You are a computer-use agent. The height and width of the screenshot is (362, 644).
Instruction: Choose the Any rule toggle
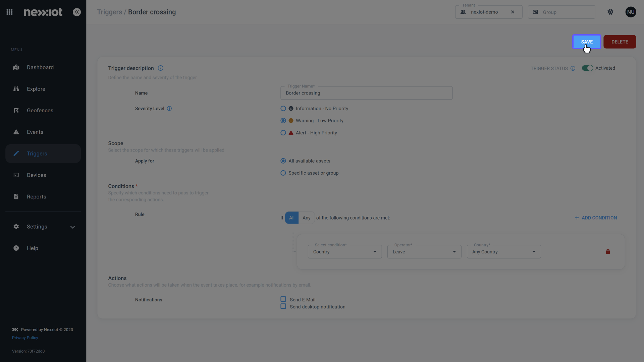[307, 218]
